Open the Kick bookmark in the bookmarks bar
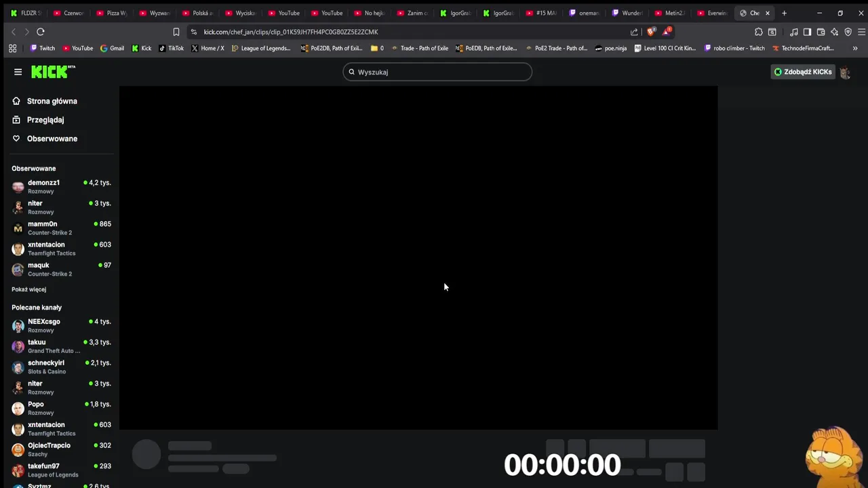This screenshot has width=868, height=488. tap(142, 48)
